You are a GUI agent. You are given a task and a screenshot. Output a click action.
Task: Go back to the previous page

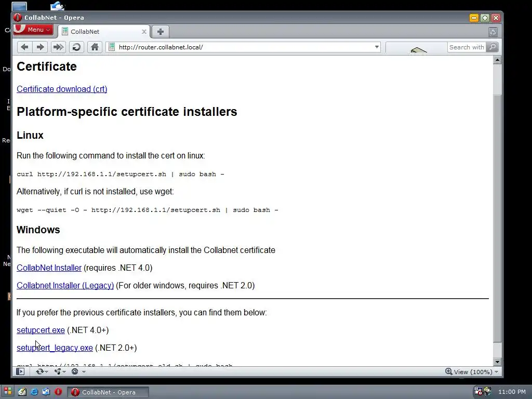[x=25, y=47]
